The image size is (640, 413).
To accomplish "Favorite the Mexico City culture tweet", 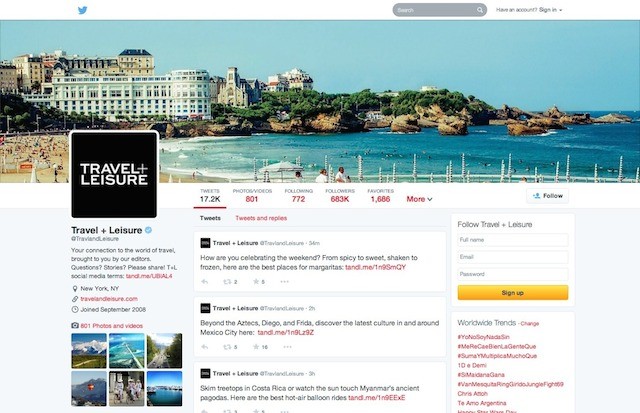I will pos(258,347).
